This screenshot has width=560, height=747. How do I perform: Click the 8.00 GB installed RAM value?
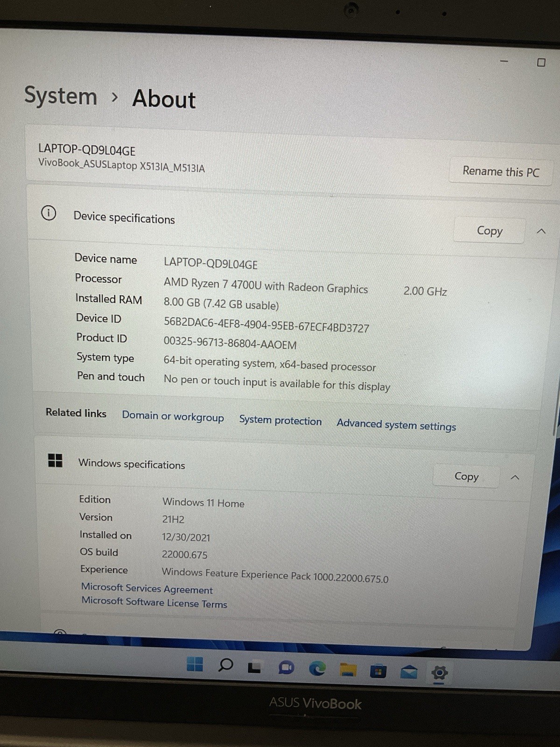[x=221, y=303]
